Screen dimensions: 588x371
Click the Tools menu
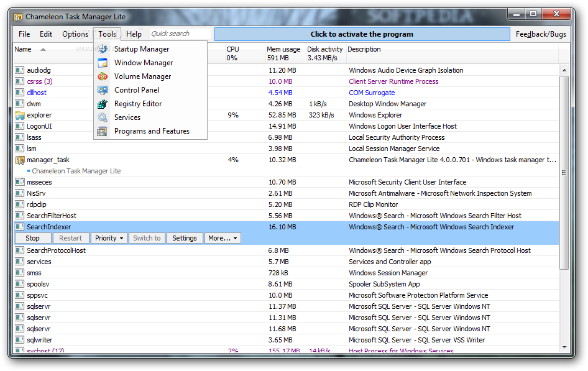pos(108,34)
